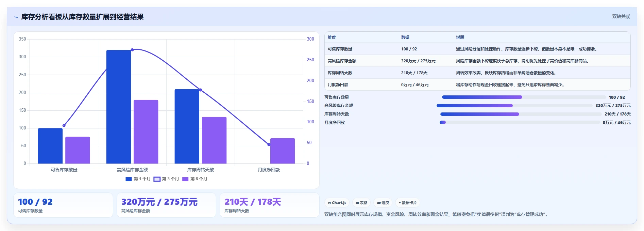The width and height of the screenshot is (644, 231).
Task: Click the table cell 0万元 / 46万元
Action: [x=415, y=85]
